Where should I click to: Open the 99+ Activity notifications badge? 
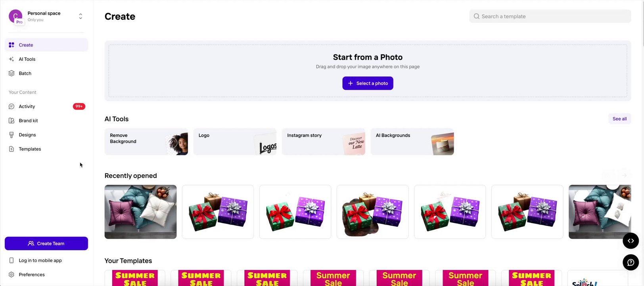(79, 106)
